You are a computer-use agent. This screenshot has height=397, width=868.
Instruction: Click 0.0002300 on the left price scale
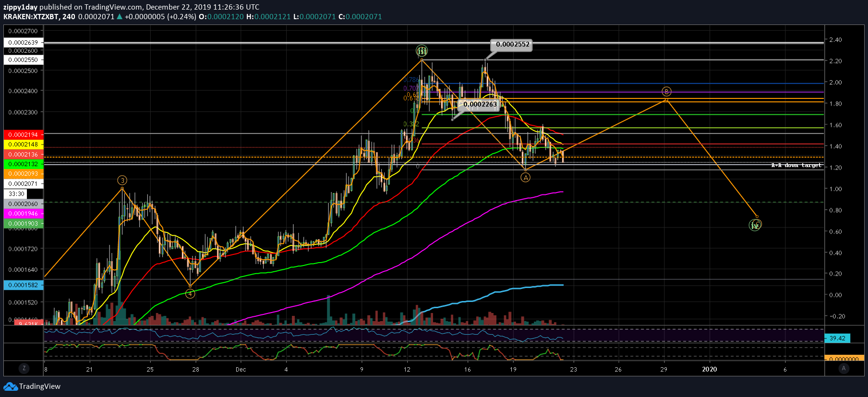tap(23, 112)
